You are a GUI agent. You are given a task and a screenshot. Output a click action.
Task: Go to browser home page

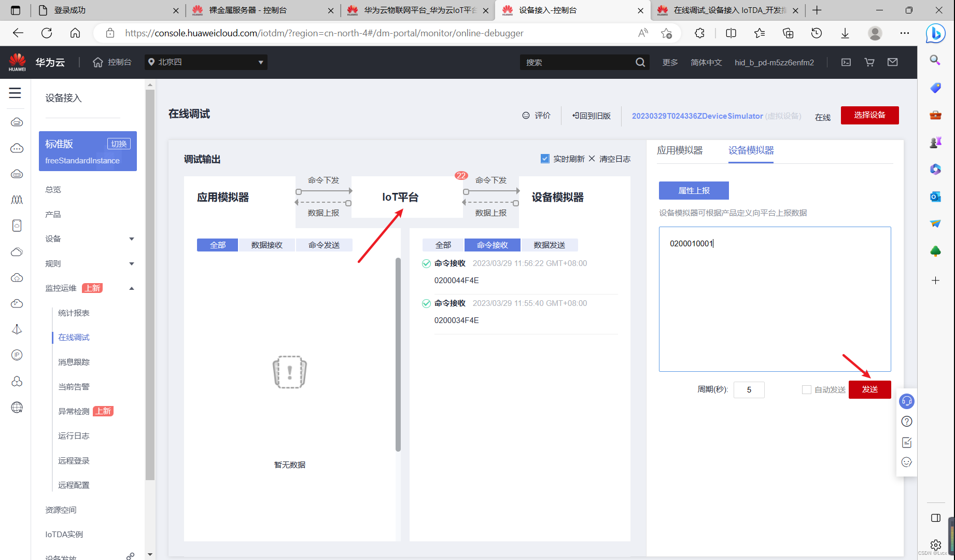click(75, 33)
